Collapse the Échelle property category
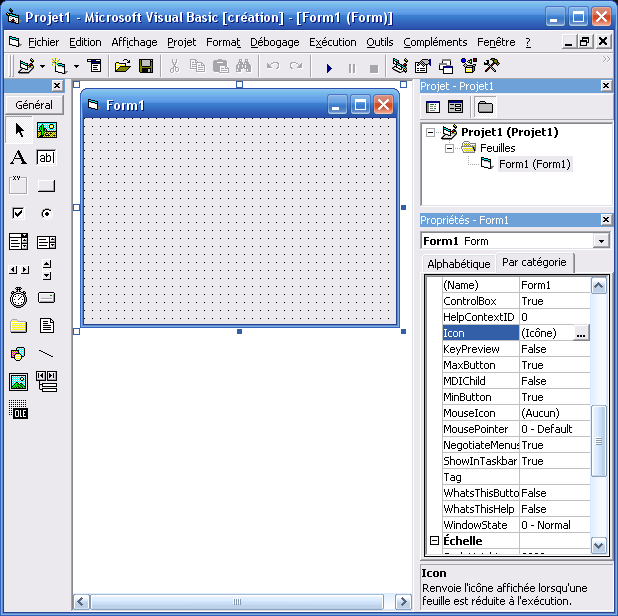Viewport: 618px width, 616px height. [434, 541]
